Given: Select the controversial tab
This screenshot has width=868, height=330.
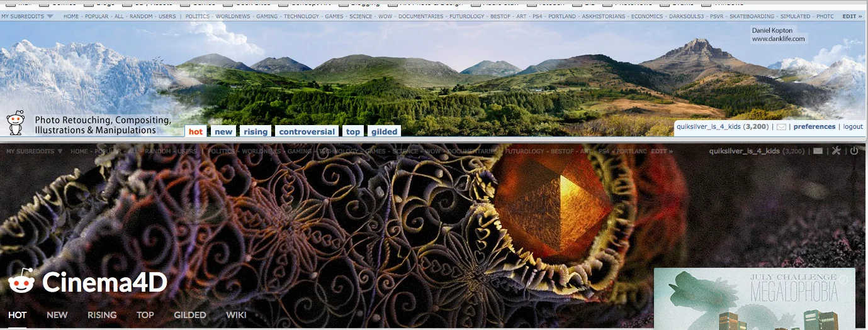Looking at the screenshot, I should pos(307,131).
